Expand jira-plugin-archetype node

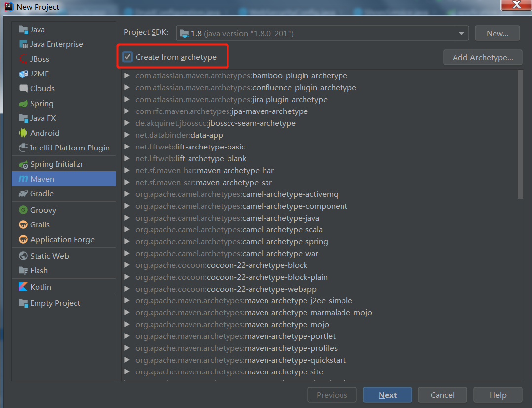(127, 99)
